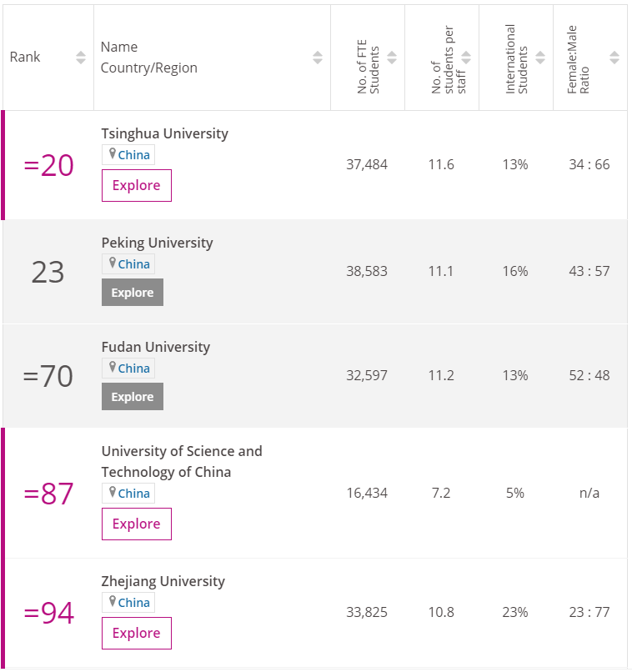Screen dimensions: 632x672
Task: Sort by No. of FTE Students arrows
Action: 392,58
